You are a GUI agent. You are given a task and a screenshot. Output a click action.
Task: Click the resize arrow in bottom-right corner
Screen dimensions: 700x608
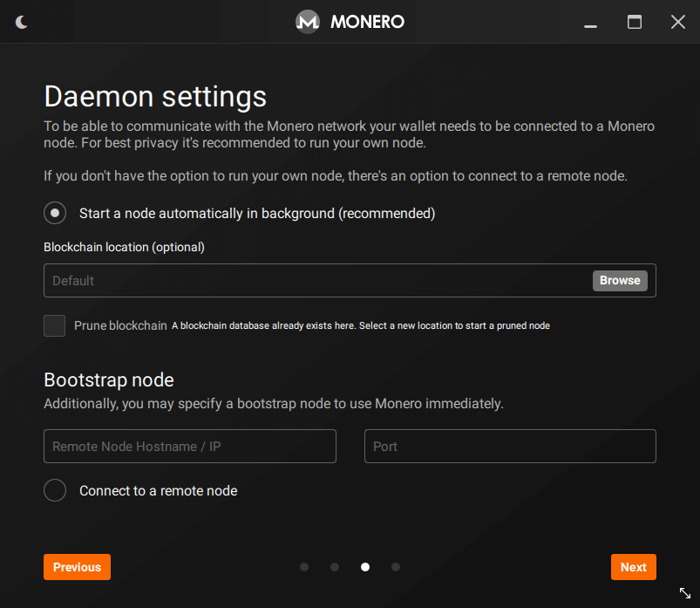pyautogui.click(x=684, y=592)
